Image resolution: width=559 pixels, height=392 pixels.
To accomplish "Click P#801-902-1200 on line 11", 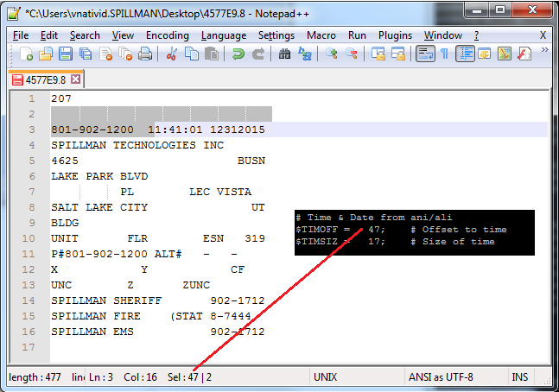I will click(x=99, y=254).
